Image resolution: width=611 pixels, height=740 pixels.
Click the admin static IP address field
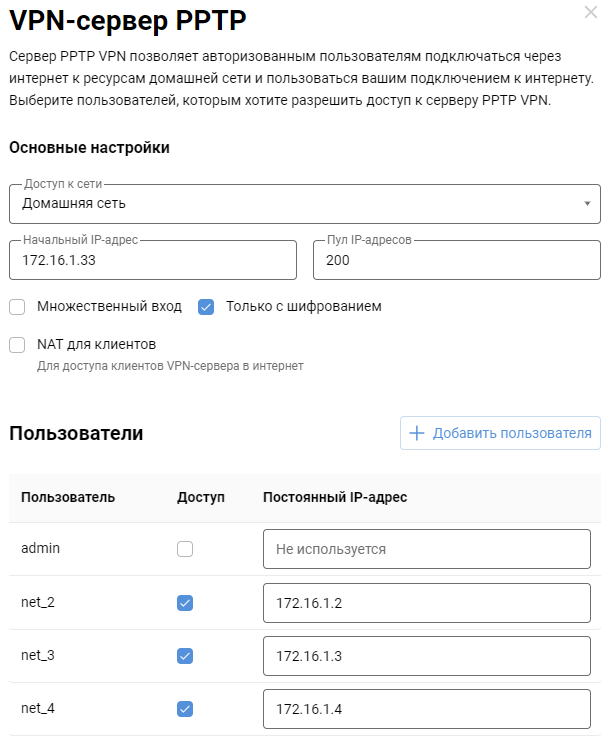coord(426,549)
